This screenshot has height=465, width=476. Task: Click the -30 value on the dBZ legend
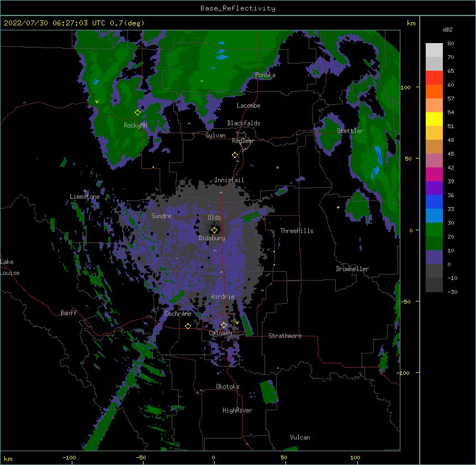(x=452, y=292)
